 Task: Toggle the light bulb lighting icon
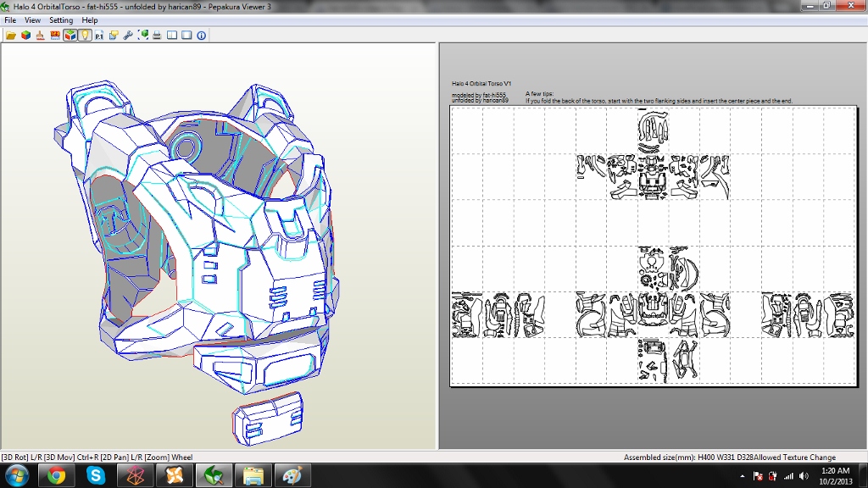(84, 36)
